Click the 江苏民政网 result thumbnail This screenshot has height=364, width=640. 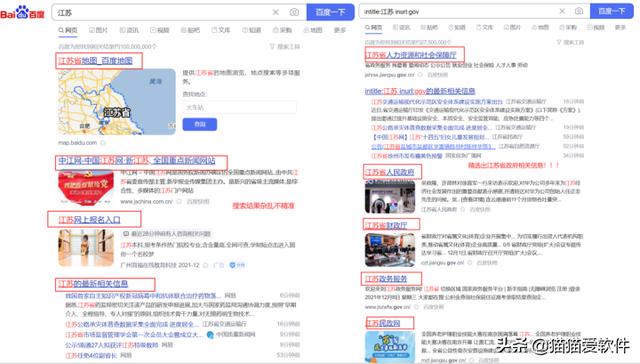390,347
